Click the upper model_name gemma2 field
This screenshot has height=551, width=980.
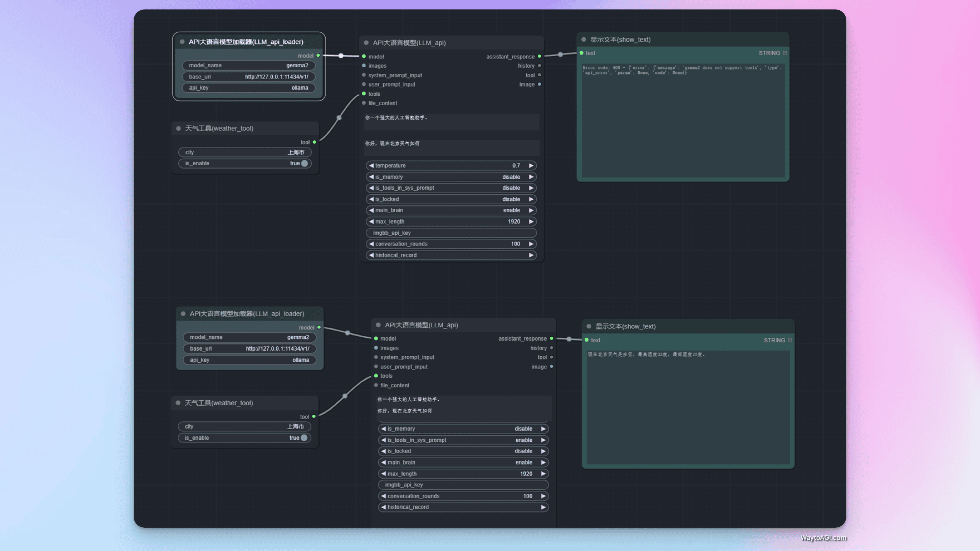tap(249, 65)
